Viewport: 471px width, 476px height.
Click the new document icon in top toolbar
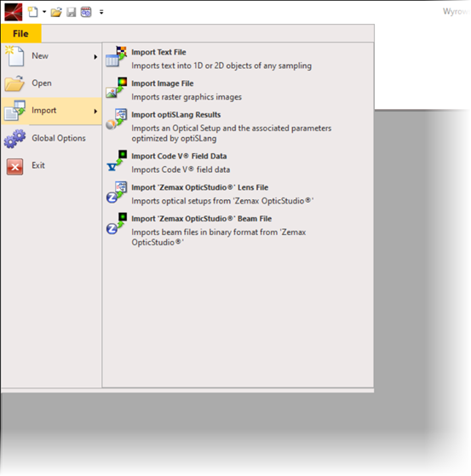[x=32, y=12]
